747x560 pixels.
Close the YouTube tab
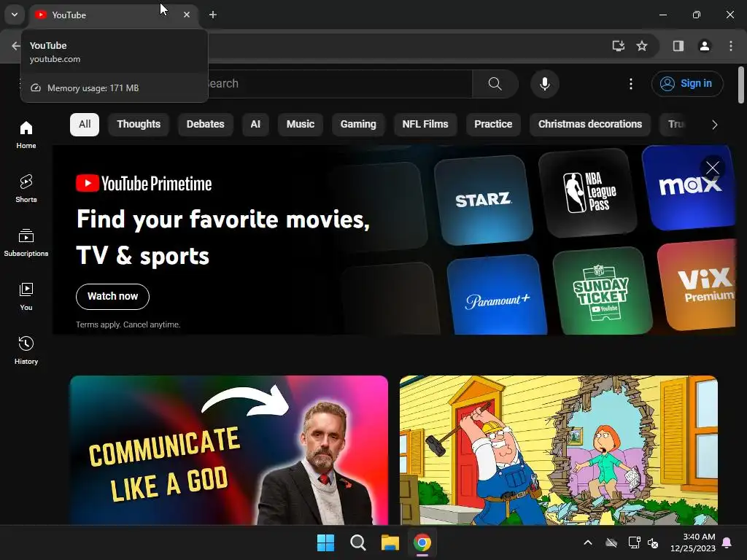tap(187, 15)
